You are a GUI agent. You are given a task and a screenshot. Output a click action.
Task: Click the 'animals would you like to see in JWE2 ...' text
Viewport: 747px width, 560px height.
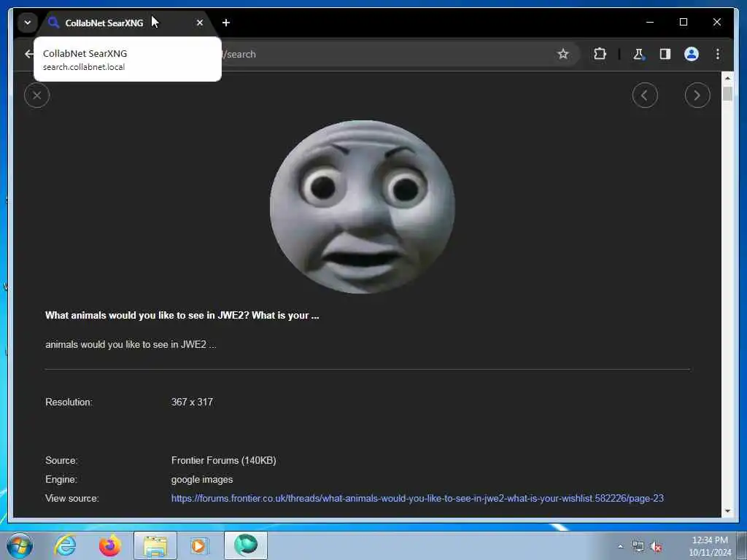coord(131,344)
